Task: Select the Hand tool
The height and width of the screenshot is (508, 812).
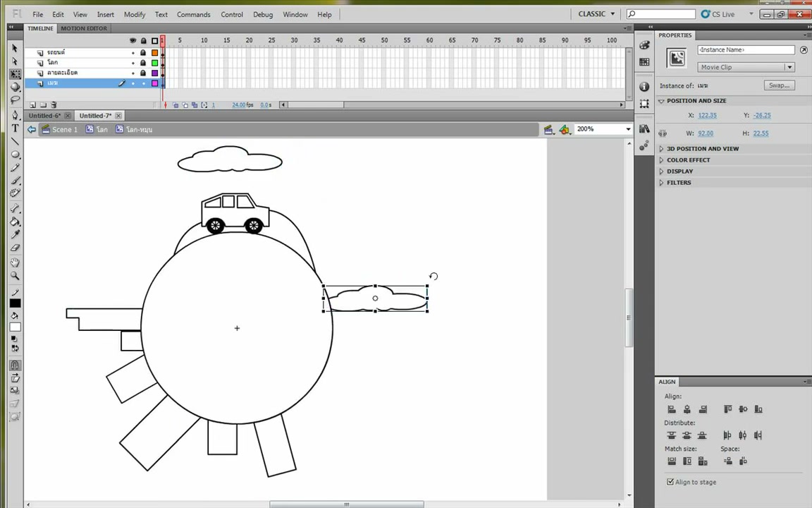Action: click(x=15, y=262)
